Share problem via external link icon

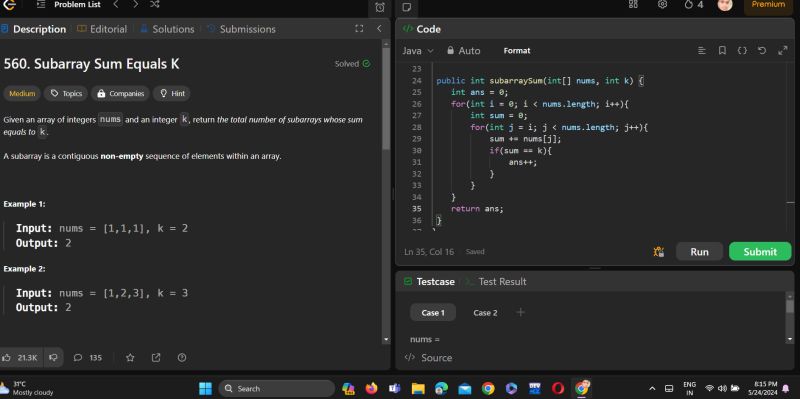pos(156,358)
